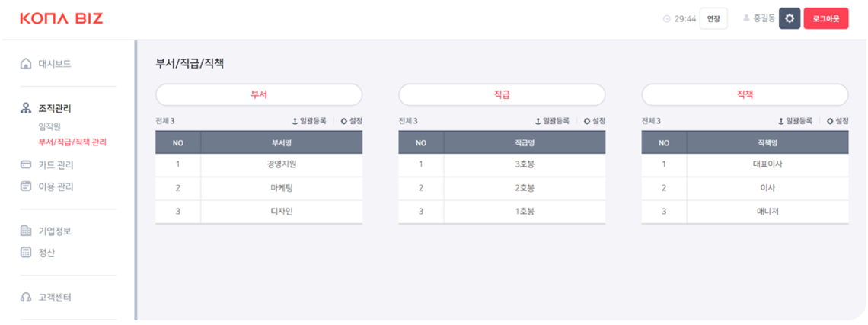
Task: Click the 조직관리 organization icon
Action: click(x=25, y=109)
